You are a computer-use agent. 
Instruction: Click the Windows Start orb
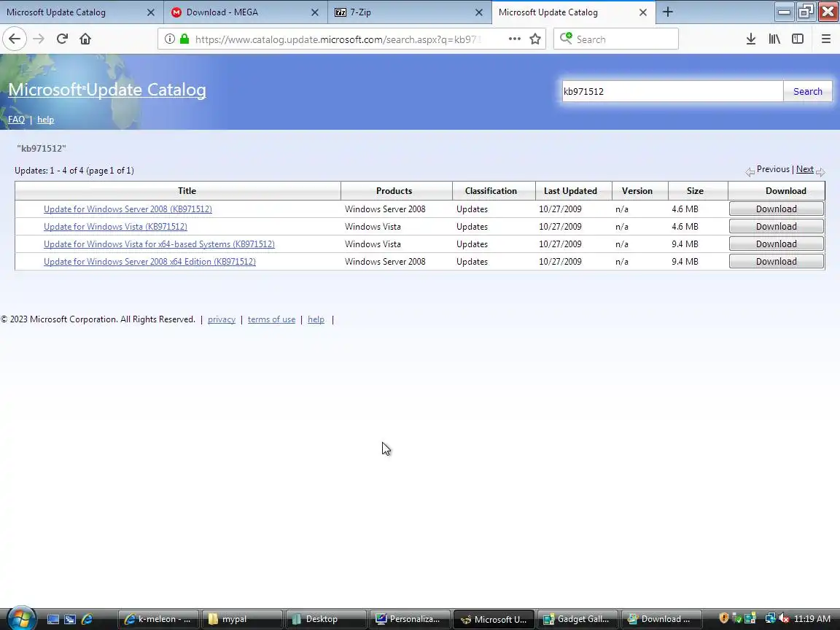(21, 619)
